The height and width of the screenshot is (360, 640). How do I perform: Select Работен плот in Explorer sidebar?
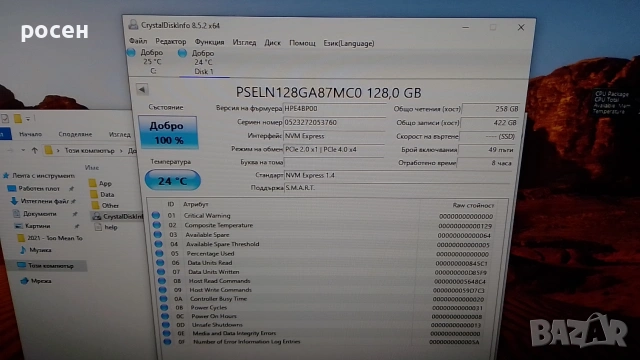pyautogui.click(x=39, y=189)
